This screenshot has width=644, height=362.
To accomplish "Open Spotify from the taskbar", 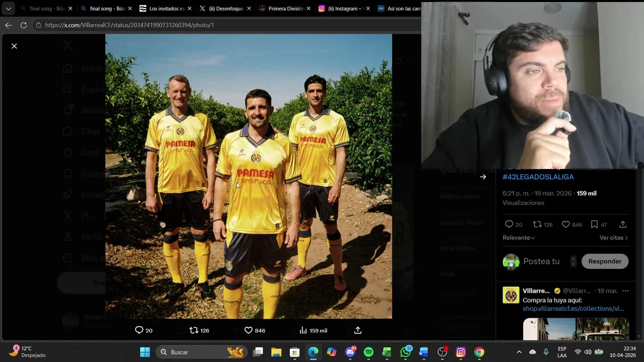I will pos(368,352).
